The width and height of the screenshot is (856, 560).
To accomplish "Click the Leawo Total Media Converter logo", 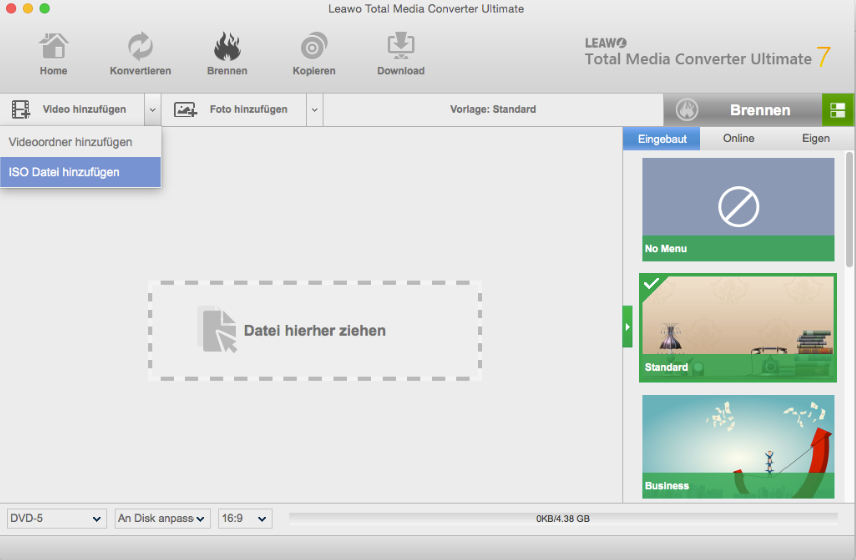I will [x=708, y=53].
